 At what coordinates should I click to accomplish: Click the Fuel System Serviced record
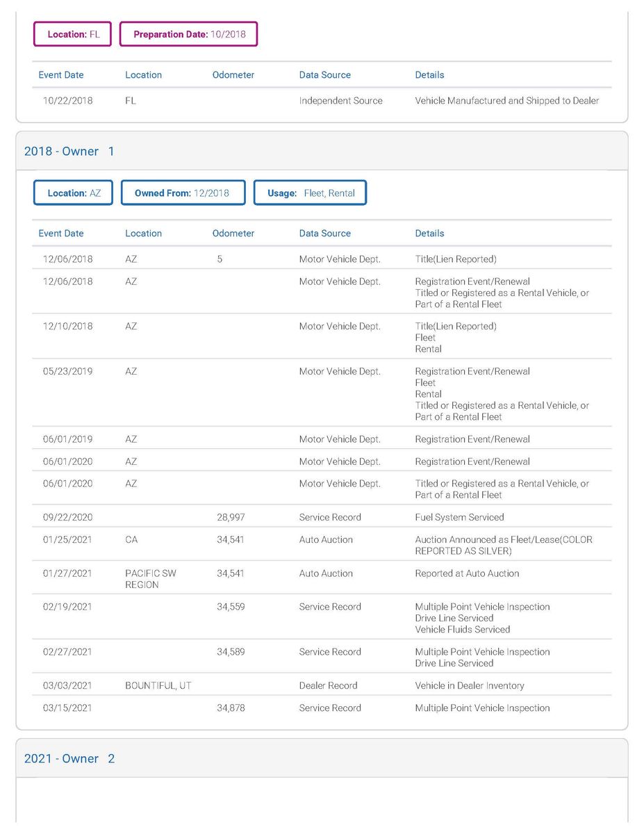click(459, 517)
